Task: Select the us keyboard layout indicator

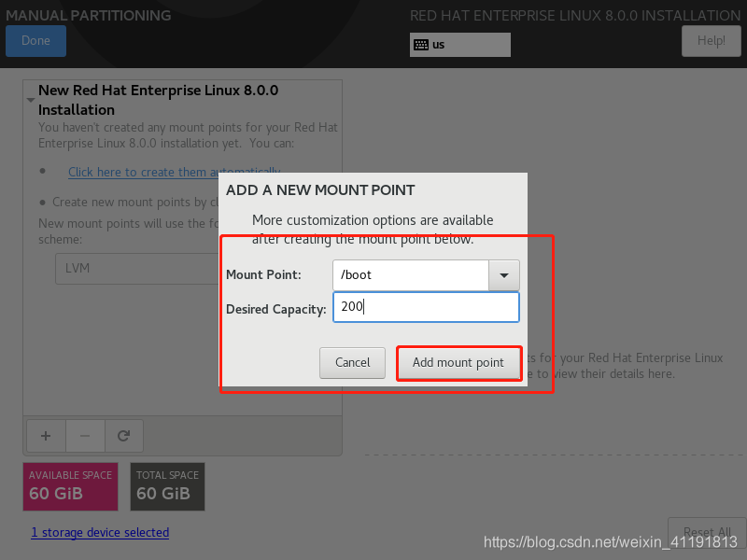Action: 459,45
